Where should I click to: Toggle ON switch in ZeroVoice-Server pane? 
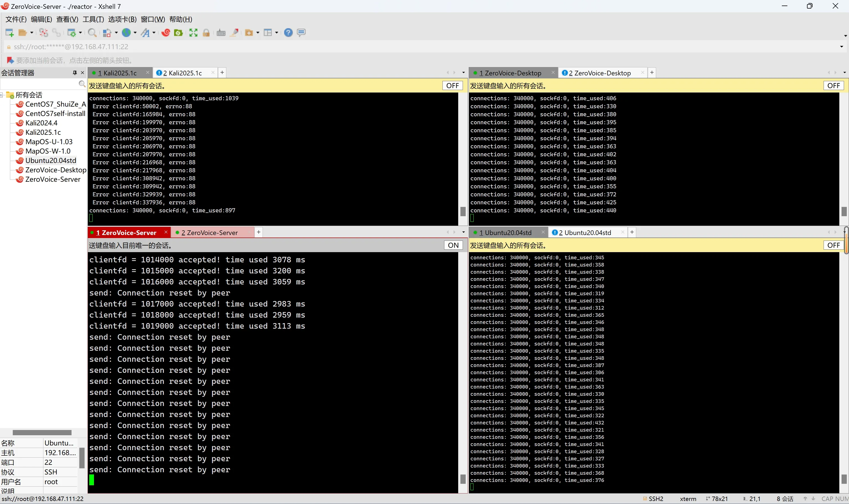[453, 245]
